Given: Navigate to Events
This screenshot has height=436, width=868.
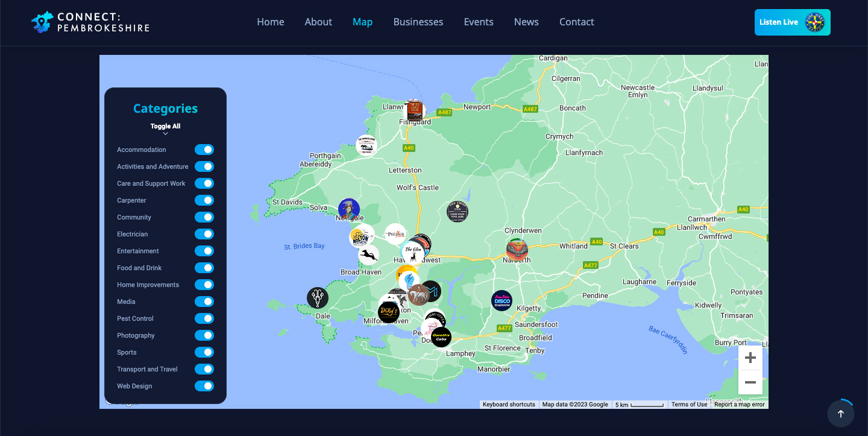Looking at the screenshot, I should pos(479,22).
